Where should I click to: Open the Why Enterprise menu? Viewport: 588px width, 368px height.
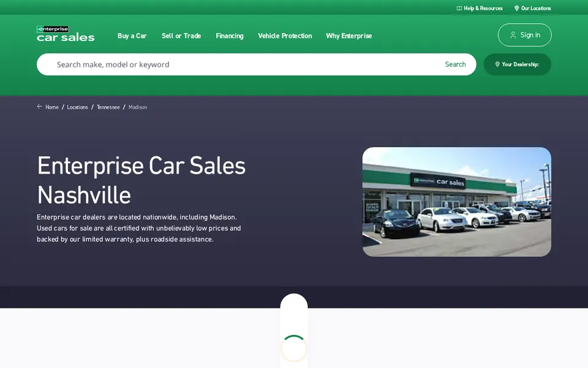pos(349,36)
